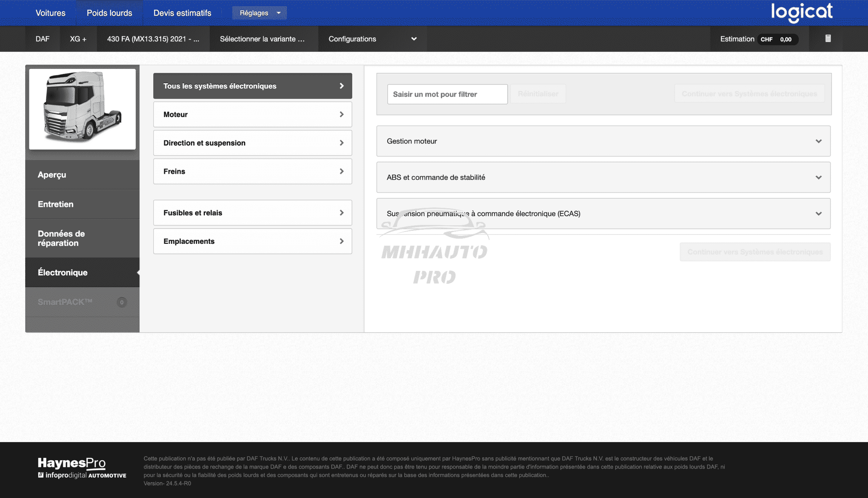This screenshot has width=868, height=498.
Task: Click the filter word input field
Action: [447, 94]
